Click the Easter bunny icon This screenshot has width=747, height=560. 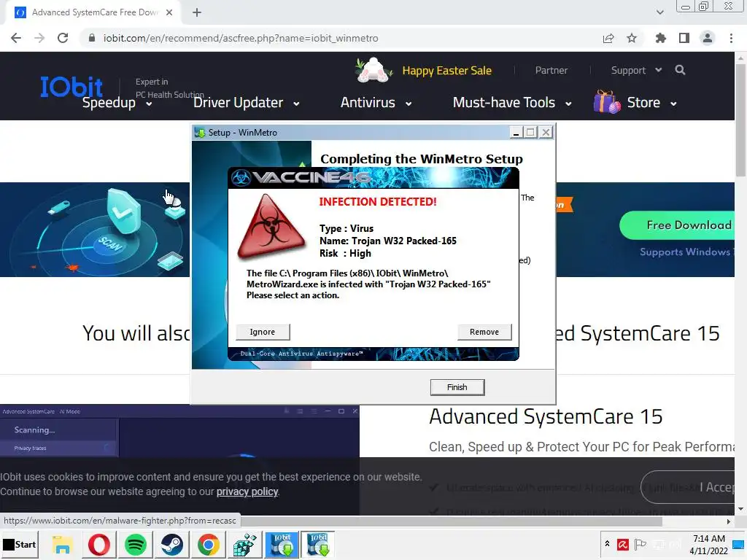coord(374,70)
